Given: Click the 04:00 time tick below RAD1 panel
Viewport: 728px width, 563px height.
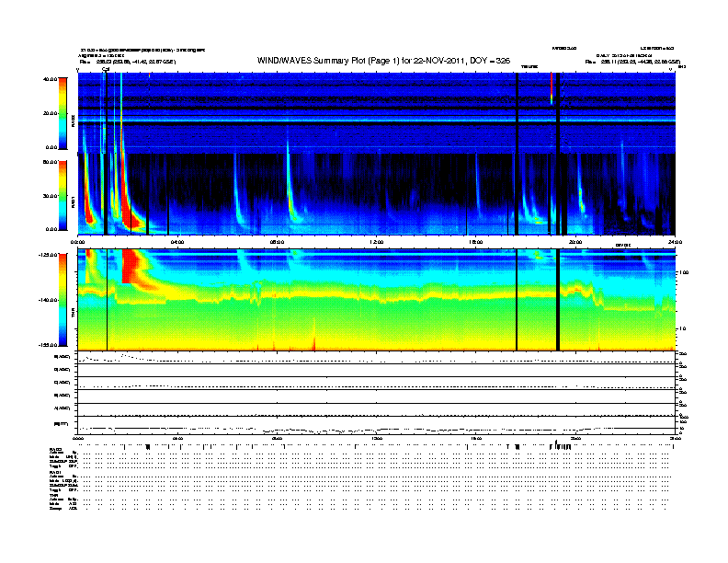Looking at the screenshot, I should (177, 242).
